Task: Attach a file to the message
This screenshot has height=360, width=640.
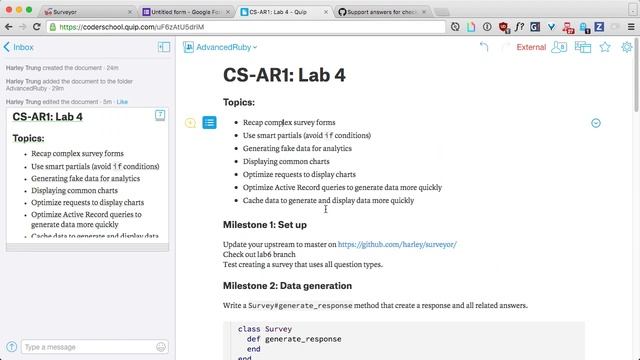Action: pyautogui.click(x=11, y=347)
